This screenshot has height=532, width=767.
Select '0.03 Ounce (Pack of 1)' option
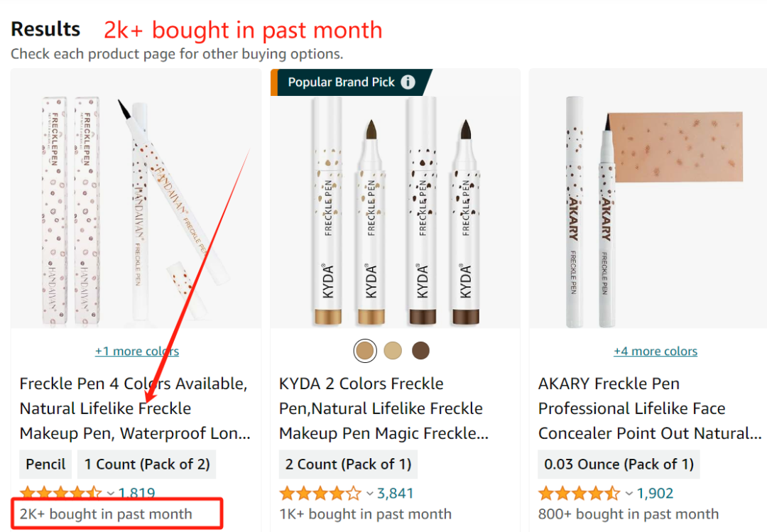619,465
